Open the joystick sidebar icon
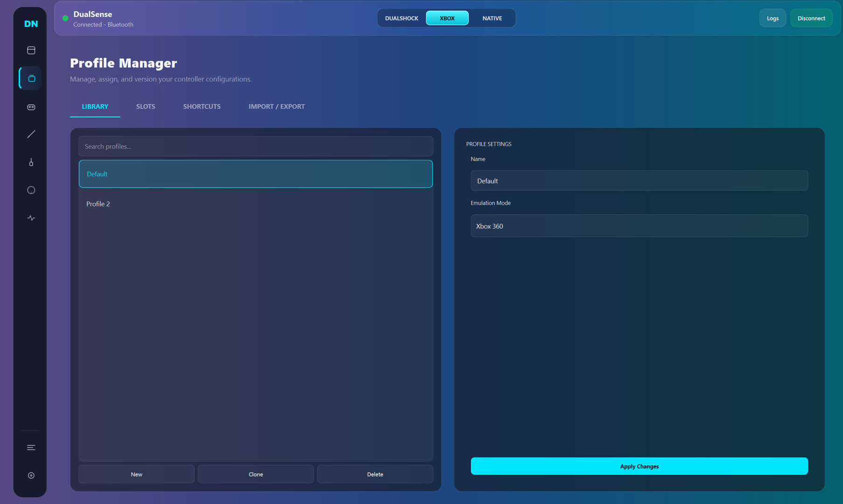843x504 pixels. coord(31,162)
